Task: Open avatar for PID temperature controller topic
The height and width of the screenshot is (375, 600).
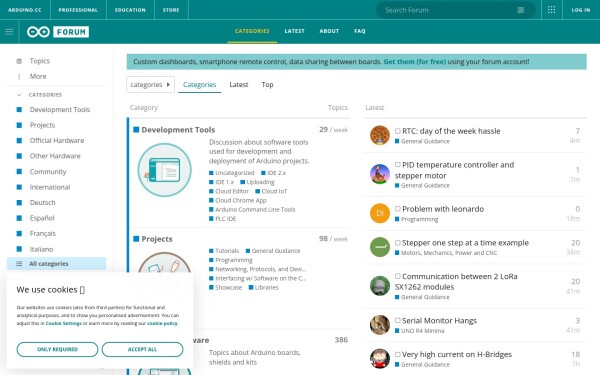Action: point(380,174)
